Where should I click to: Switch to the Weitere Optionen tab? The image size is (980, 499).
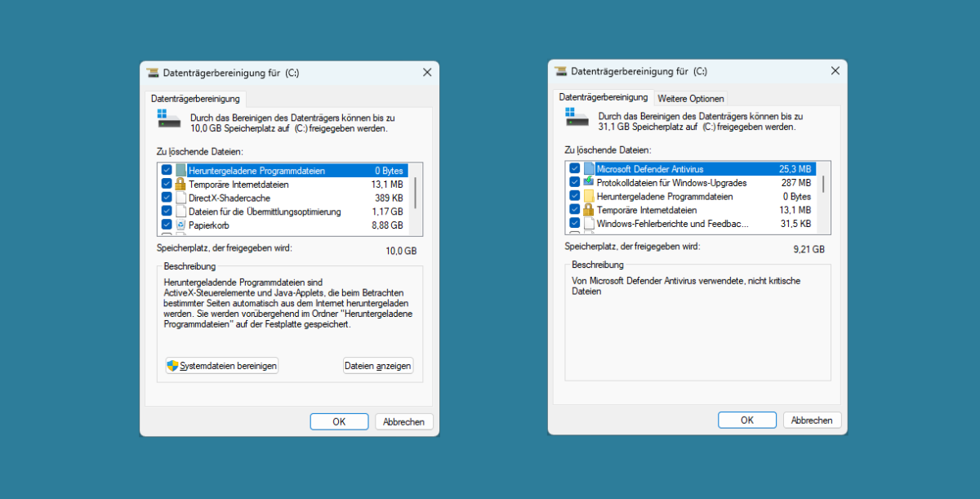tap(691, 97)
